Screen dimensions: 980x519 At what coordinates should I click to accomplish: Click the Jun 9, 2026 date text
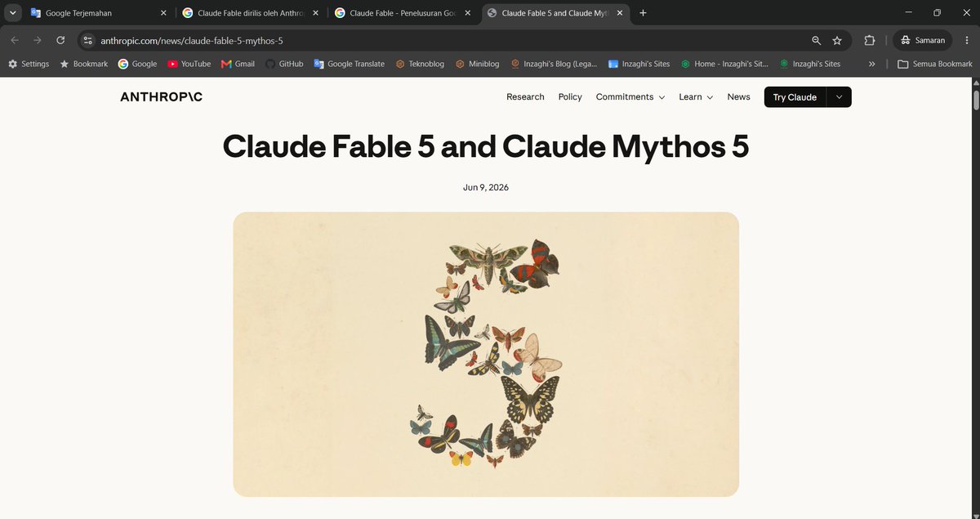(x=486, y=187)
